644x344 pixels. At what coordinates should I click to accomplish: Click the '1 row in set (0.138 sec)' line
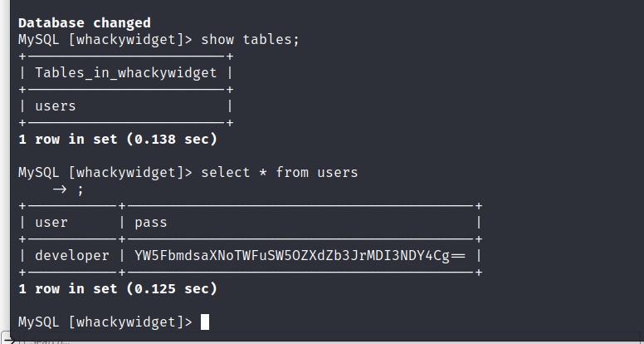118,140
